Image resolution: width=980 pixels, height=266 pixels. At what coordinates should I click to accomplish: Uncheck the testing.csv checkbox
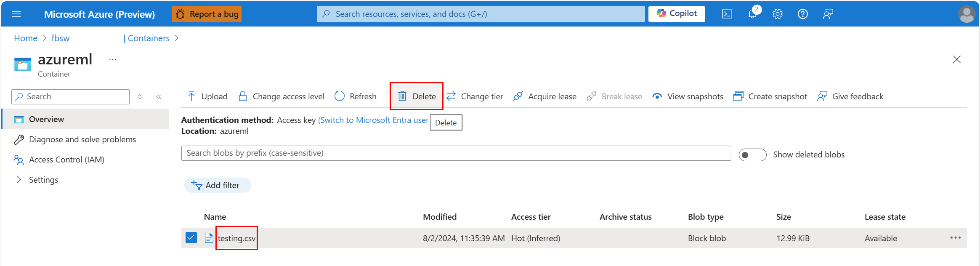(x=191, y=238)
